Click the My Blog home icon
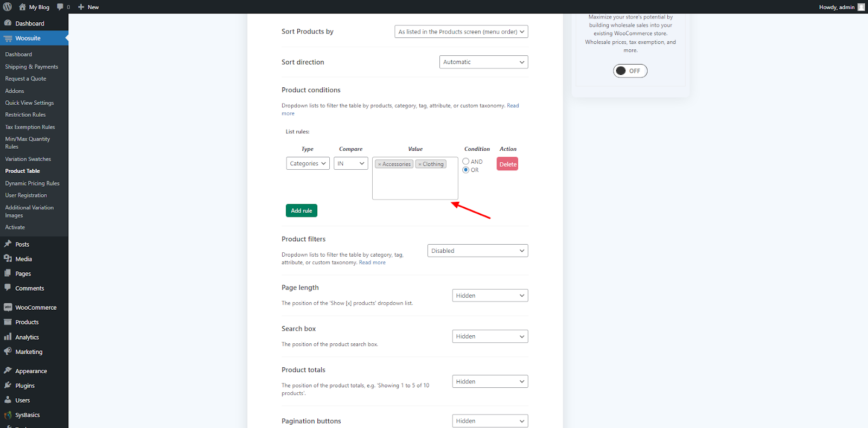This screenshot has height=428, width=868. [22, 7]
